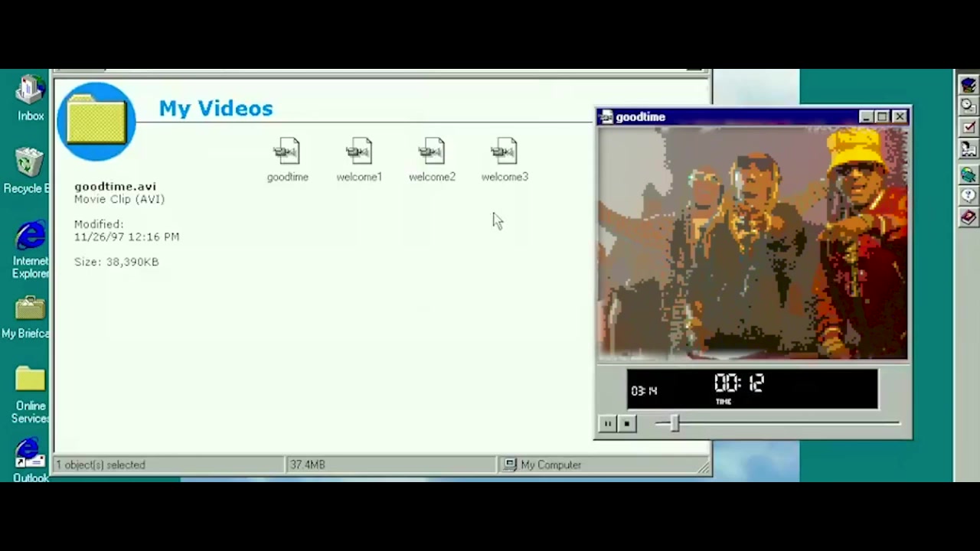Select the welcome1 video file
Viewport: 980px width, 551px height.
[358, 159]
